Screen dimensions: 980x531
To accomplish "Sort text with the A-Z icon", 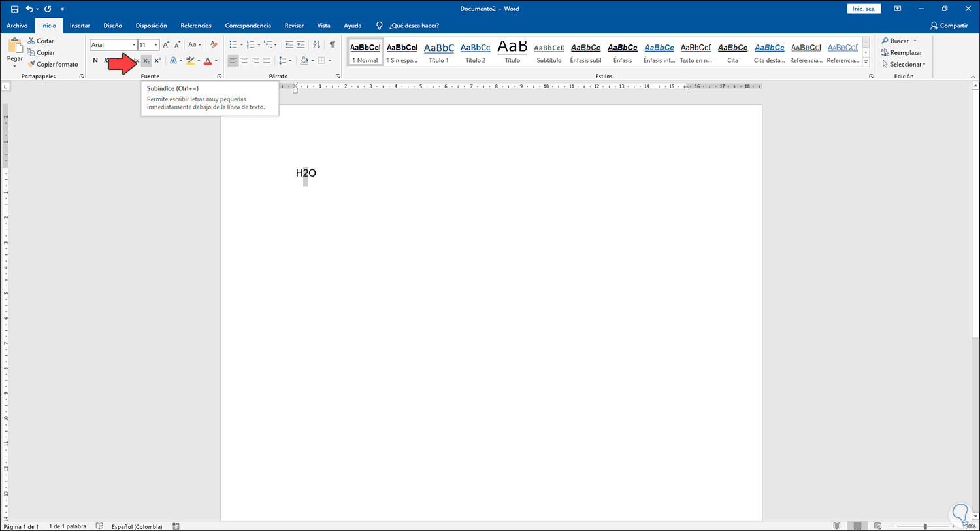I will pos(317,44).
